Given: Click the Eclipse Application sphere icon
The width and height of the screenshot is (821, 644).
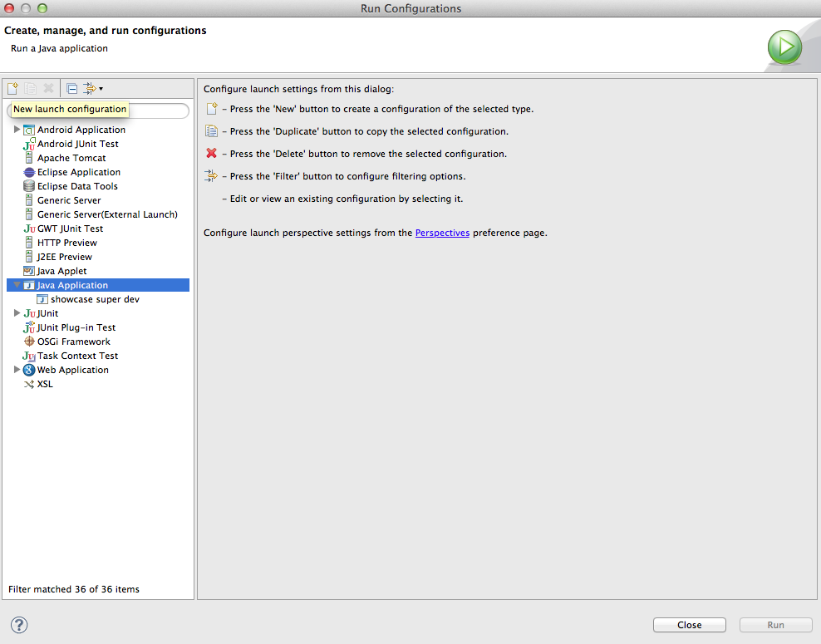Looking at the screenshot, I should pyautogui.click(x=29, y=172).
